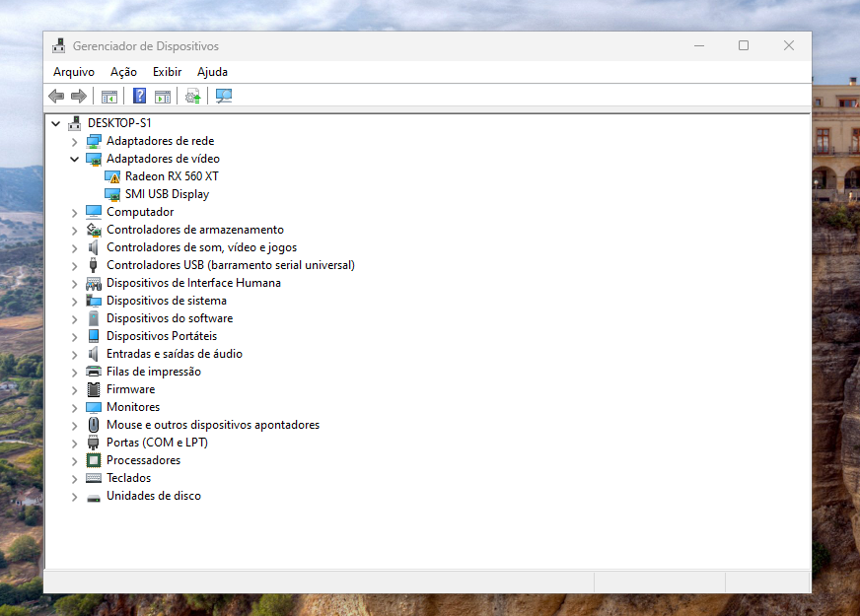Image resolution: width=860 pixels, height=616 pixels.
Task: Click the Controladores de armazenamento icon
Action: (94, 230)
